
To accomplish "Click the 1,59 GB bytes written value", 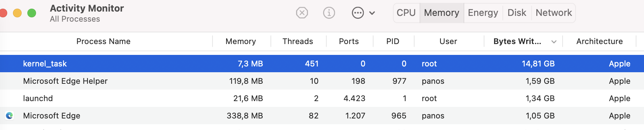I will pyautogui.click(x=540, y=81).
